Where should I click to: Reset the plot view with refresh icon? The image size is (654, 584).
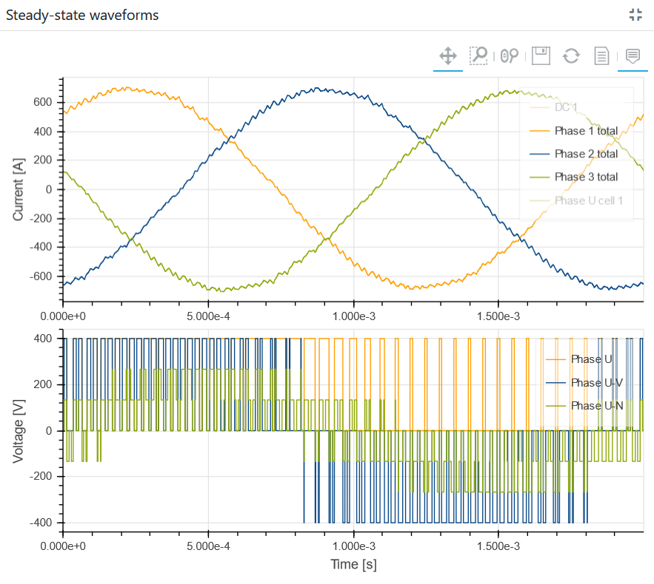571,55
